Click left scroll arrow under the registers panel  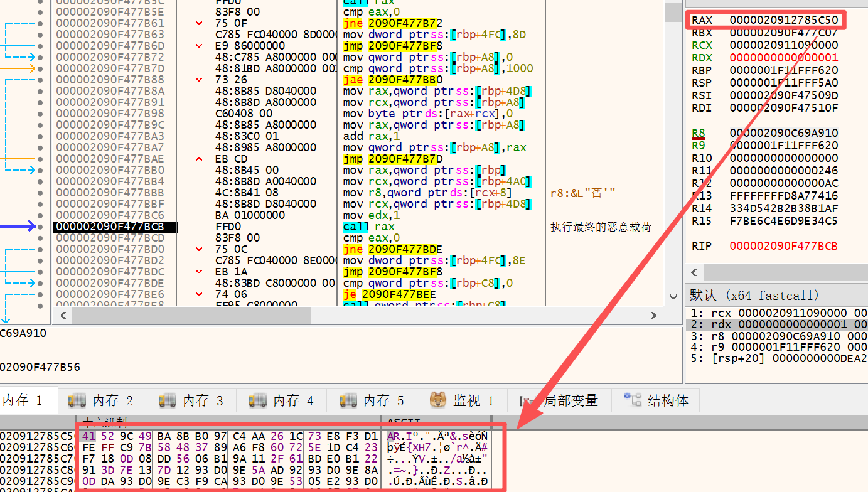[x=694, y=272]
